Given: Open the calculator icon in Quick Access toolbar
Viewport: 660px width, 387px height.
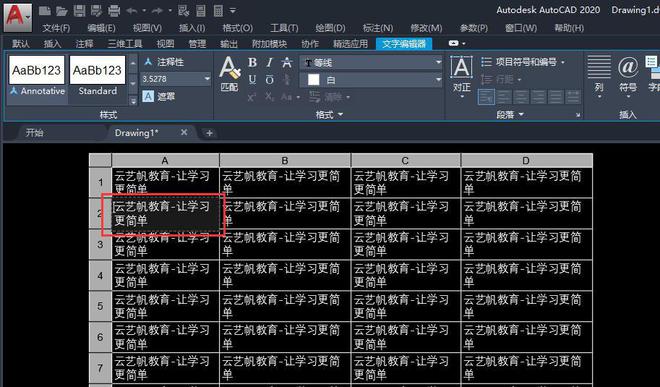Looking at the screenshot, I should (x=218, y=11).
